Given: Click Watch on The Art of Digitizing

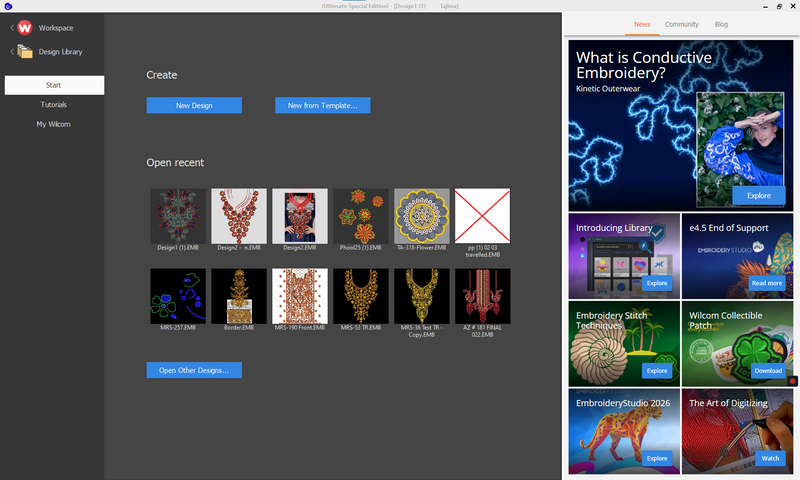Looking at the screenshot, I should 770,458.
